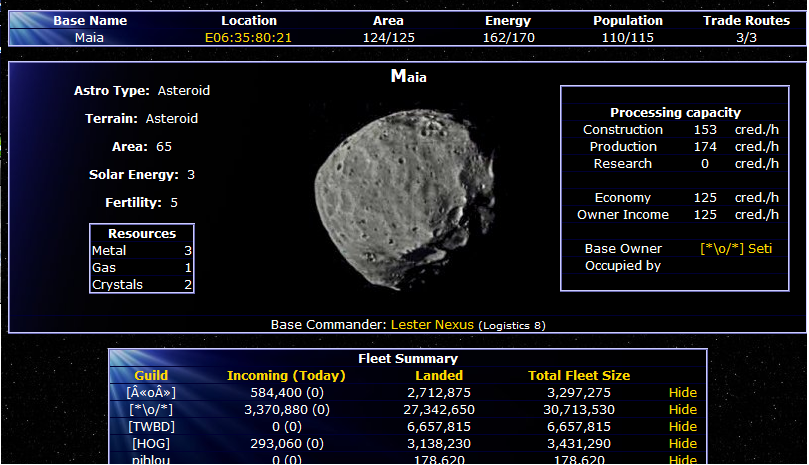This screenshot has height=465, width=809.
Task: Click the Astro Type: Asteroid line
Action: 142,90
